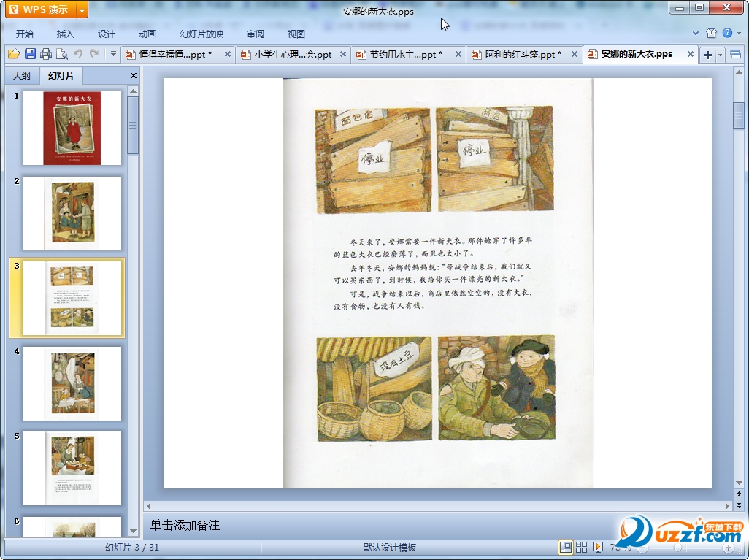Click the Redo arrow icon
This screenshot has width=749, height=560.
click(94, 54)
